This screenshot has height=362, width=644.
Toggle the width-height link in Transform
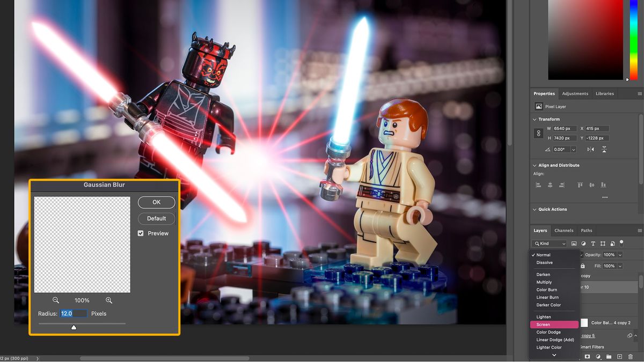[538, 133]
